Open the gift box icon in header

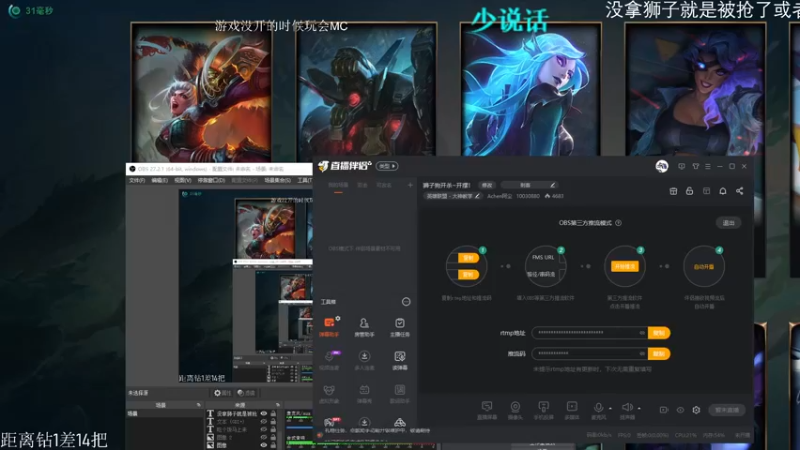[673, 191]
